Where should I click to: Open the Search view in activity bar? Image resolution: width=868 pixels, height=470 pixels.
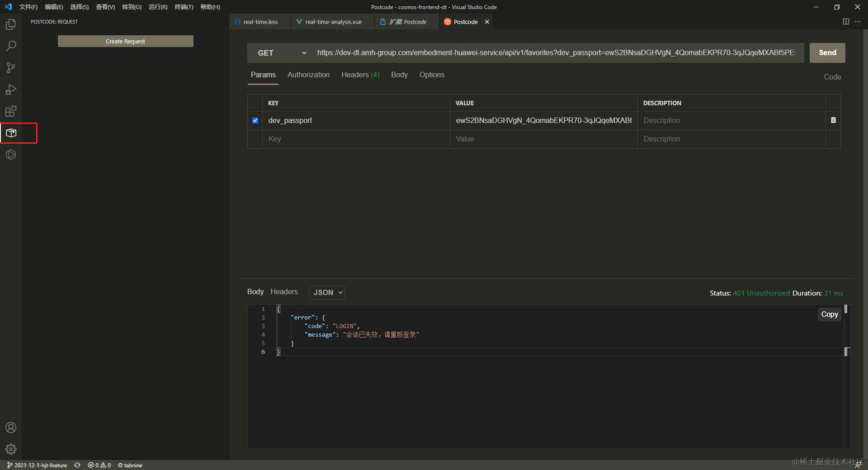tap(11, 46)
